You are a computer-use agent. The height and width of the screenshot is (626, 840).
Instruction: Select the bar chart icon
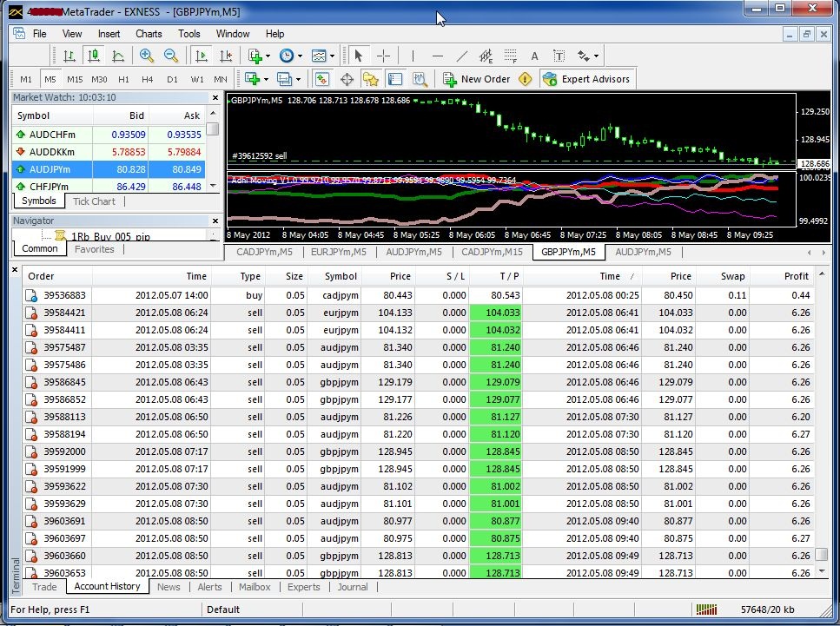tap(69, 56)
